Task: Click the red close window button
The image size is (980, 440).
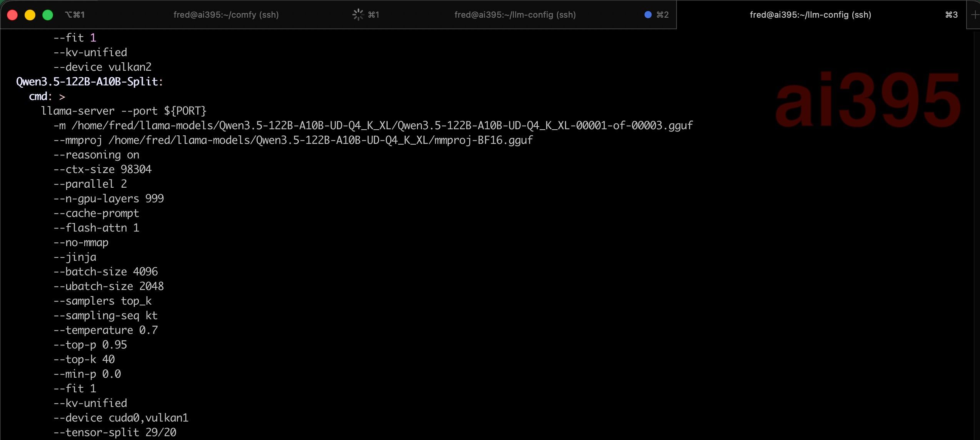Action: (x=12, y=15)
